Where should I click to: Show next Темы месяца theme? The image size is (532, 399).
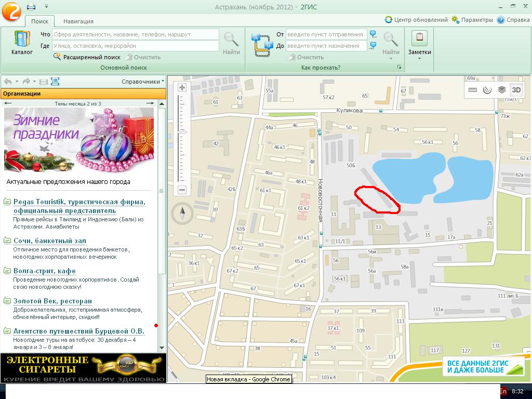(x=150, y=103)
